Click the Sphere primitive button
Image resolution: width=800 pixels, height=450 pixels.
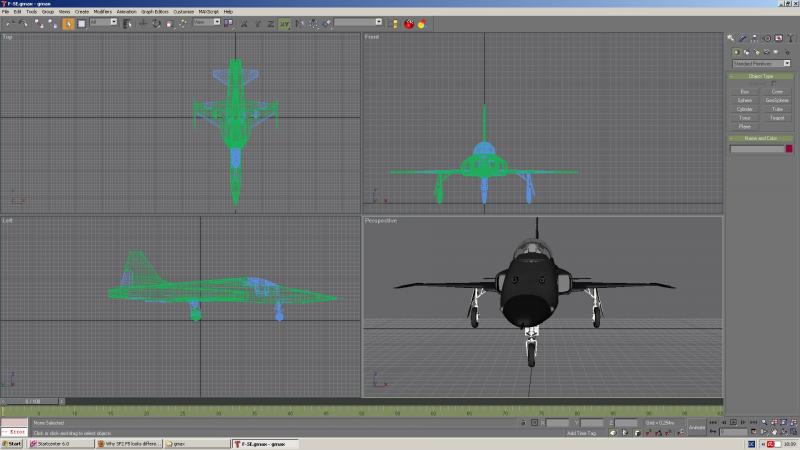[744, 101]
